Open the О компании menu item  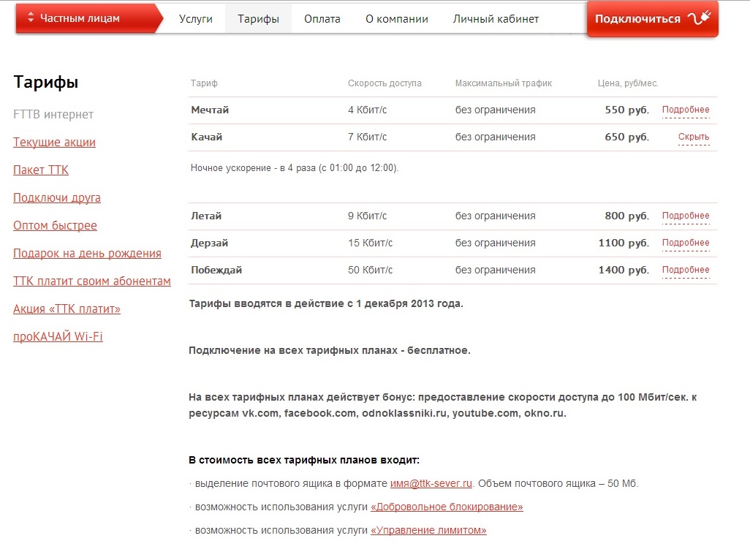[x=397, y=19]
